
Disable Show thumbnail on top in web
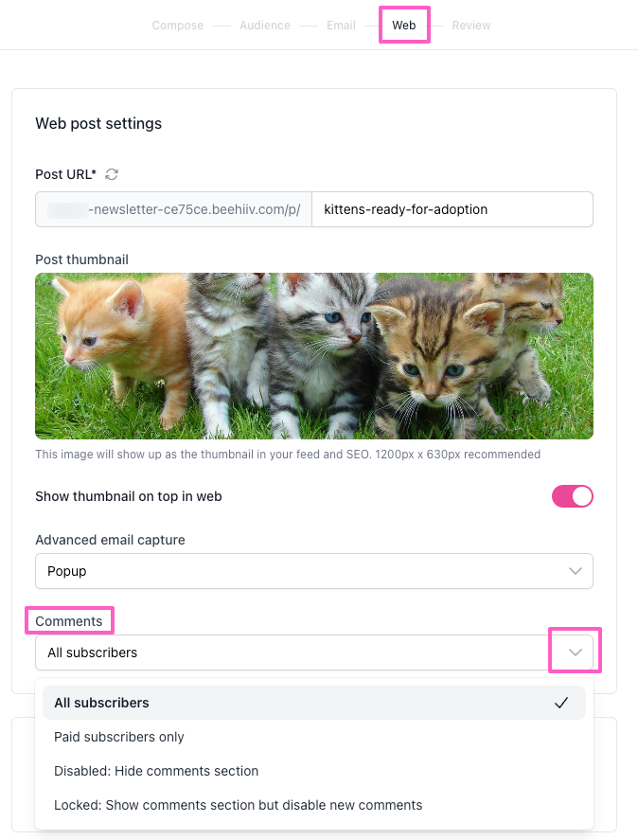click(x=572, y=496)
